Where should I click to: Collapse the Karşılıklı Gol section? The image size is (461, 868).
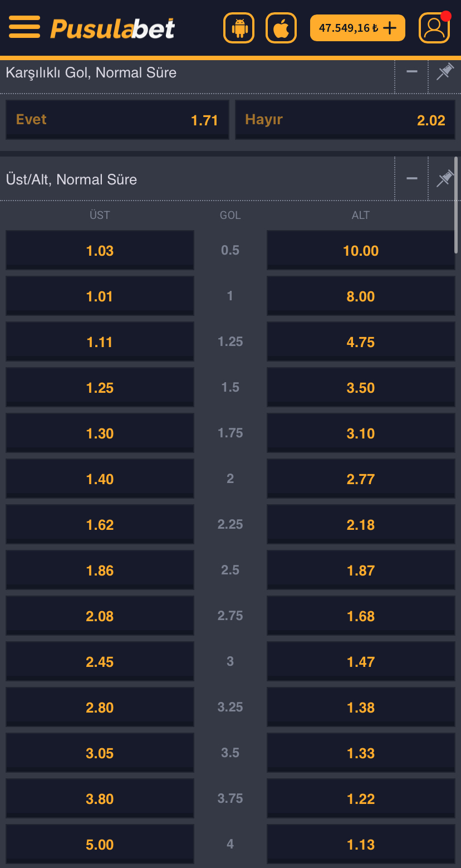(412, 72)
